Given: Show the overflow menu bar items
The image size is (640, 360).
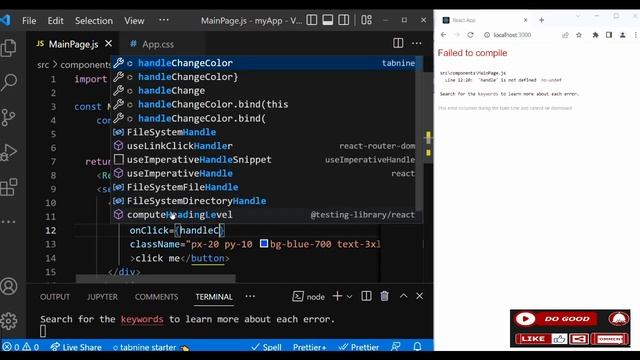Looking at the screenshot, I should [164, 20].
